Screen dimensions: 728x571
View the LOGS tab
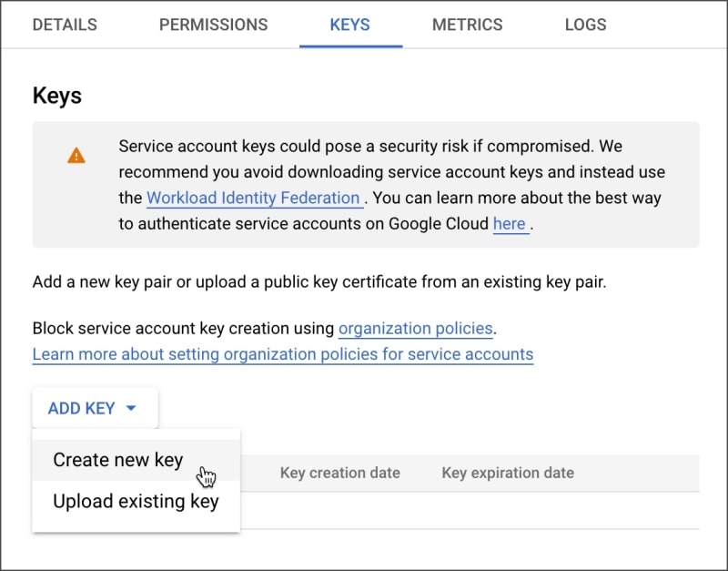point(585,25)
